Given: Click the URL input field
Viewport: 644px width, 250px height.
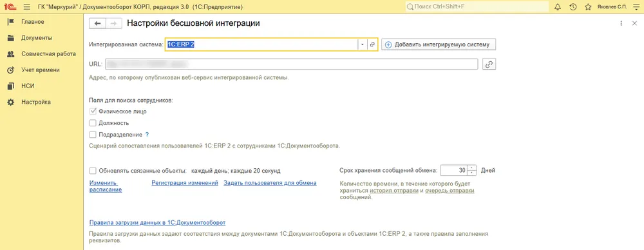Looking at the screenshot, I should click(291, 64).
